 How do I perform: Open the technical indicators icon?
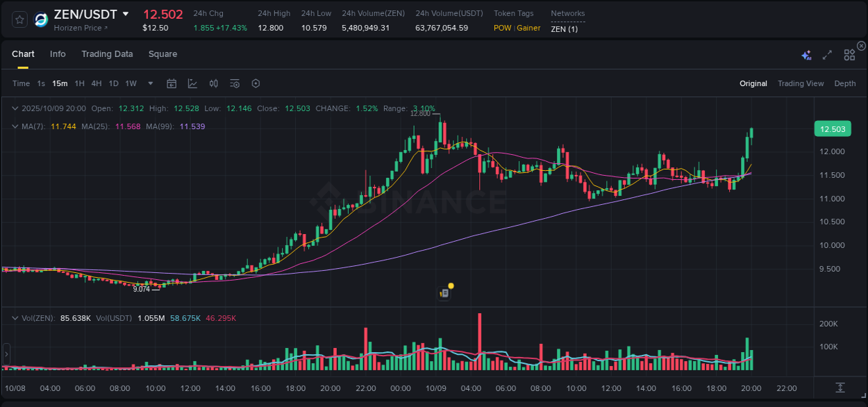point(234,83)
